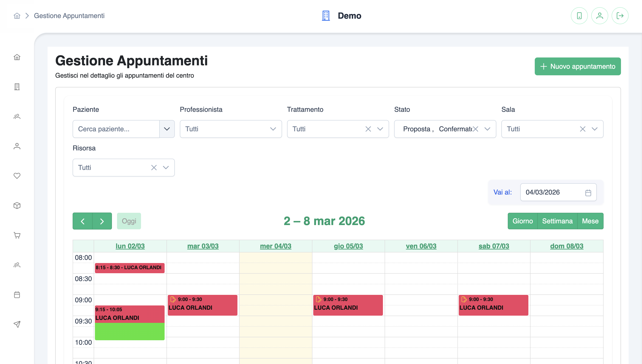Click note icon on Thursday's 9:00 appointment
Screen dimensions: 642x364
pos(318,299)
